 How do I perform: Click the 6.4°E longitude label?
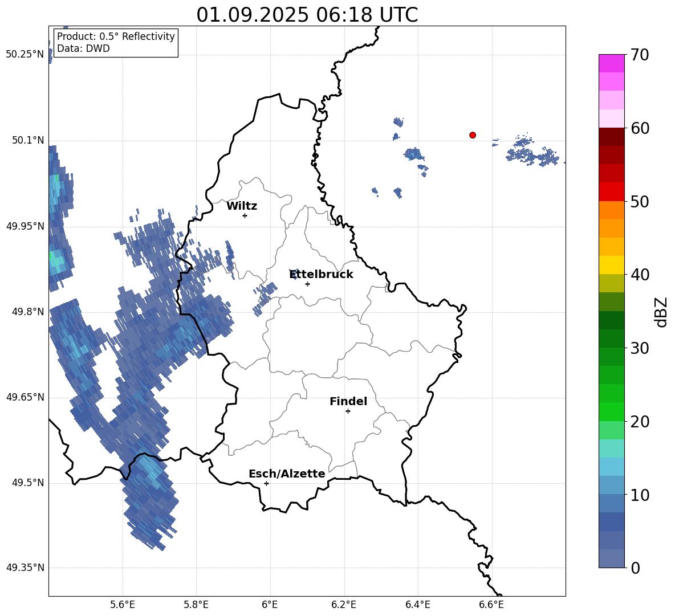click(x=417, y=605)
